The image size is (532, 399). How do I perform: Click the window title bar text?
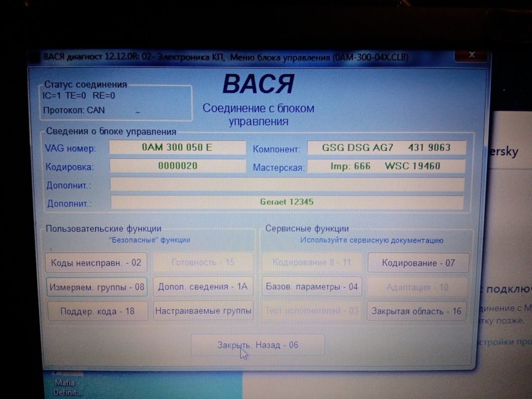tap(226, 57)
